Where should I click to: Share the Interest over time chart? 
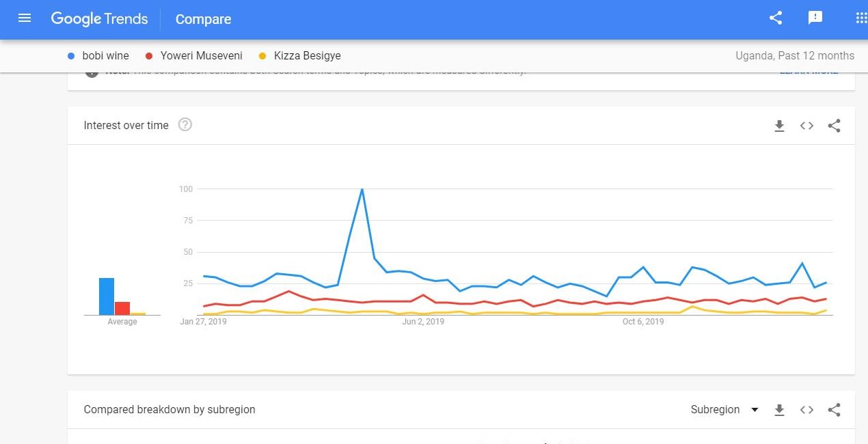pos(834,126)
